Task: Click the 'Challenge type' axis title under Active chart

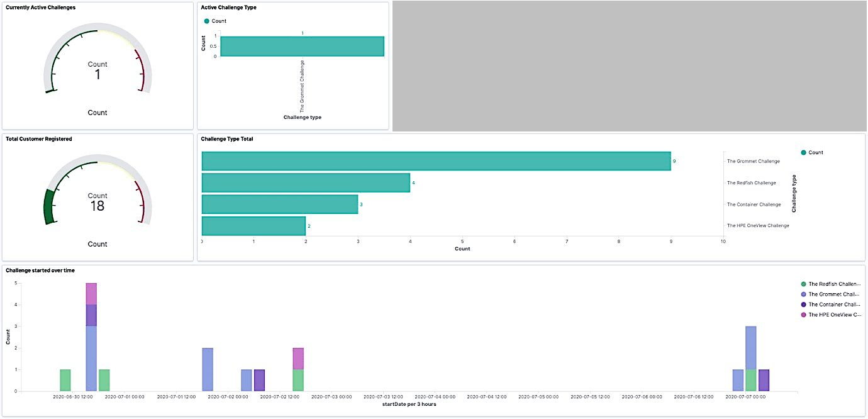Action: tap(303, 118)
